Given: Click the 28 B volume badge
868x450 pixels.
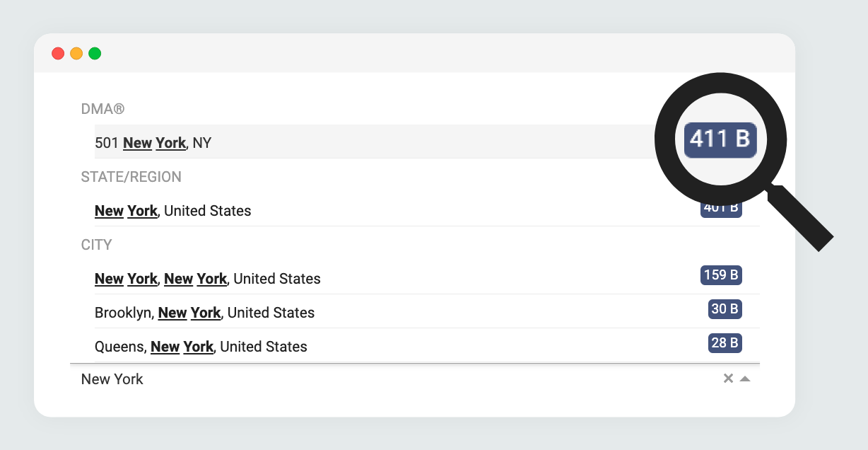Looking at the screenshot, I should tap(725, 343).
